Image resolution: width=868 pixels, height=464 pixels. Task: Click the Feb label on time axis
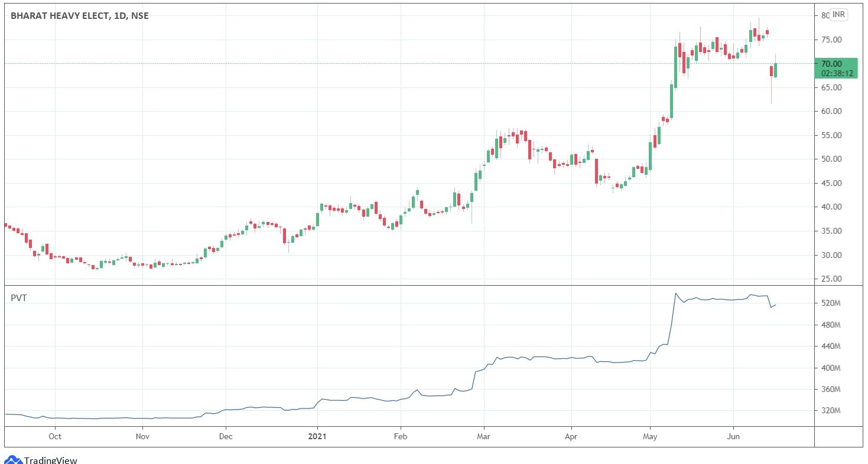click(x=400, y=437)
